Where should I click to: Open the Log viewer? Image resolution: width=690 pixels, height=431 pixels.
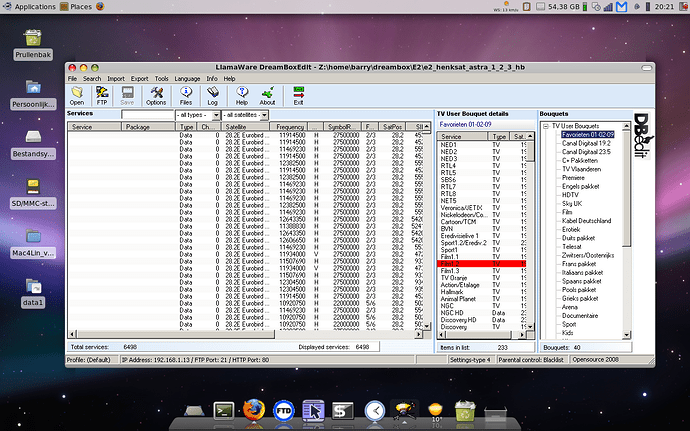pyautogui.click(x=213, y=96)
